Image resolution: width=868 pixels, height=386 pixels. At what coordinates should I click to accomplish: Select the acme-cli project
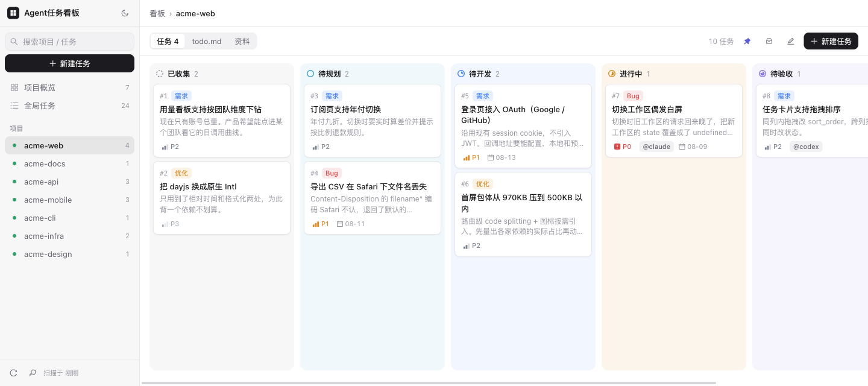(x=70, y=218)
